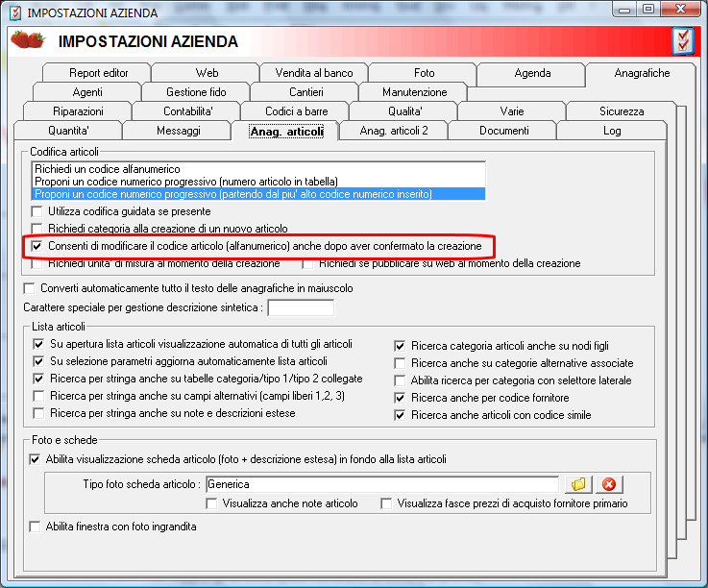Toggle 'Richiedi categoria alla creazione' checkbox
Viewport: 708px width, 588px height.
37,229
